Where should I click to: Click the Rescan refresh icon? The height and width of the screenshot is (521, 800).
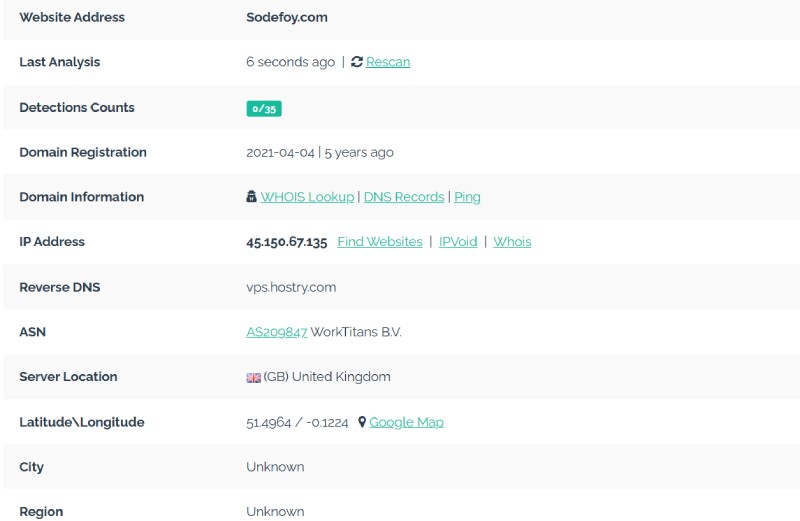pyautogui.click(x=357, y=62)
